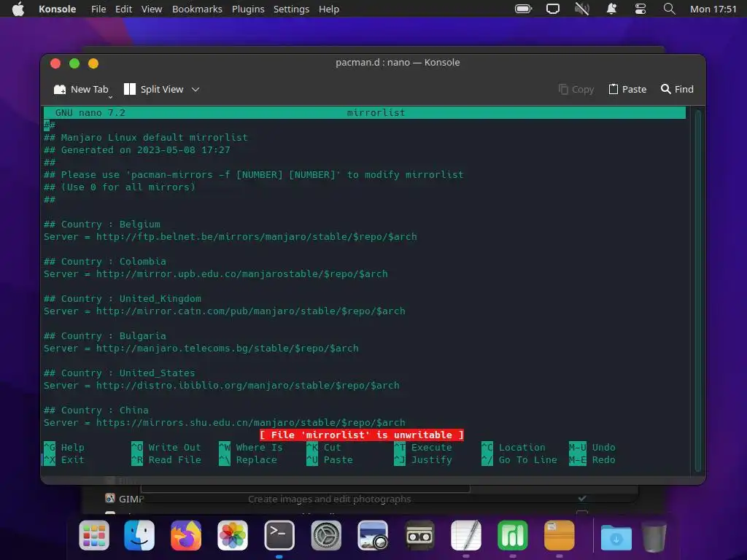Open the Konsole terminal icon in dock

point(279,535)
